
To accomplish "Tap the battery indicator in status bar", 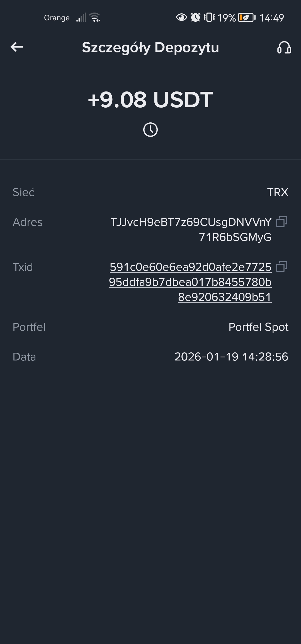I will (x=247, y=18).
